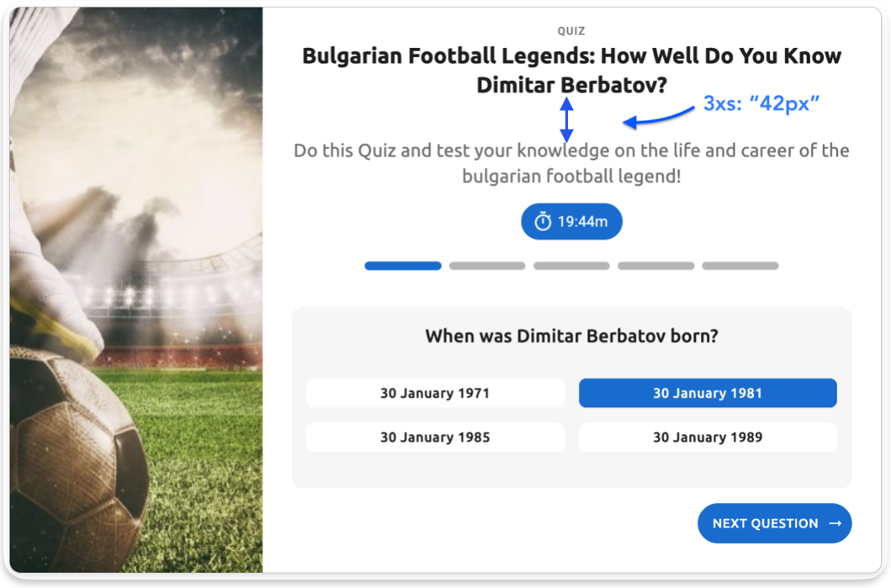Click the football stadium image

(x=136, y=290)
